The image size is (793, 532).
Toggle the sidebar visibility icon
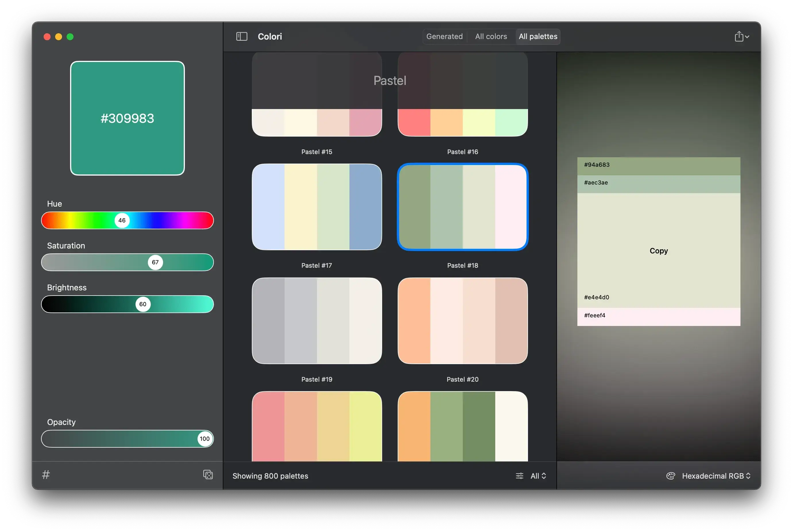[242, 36]
